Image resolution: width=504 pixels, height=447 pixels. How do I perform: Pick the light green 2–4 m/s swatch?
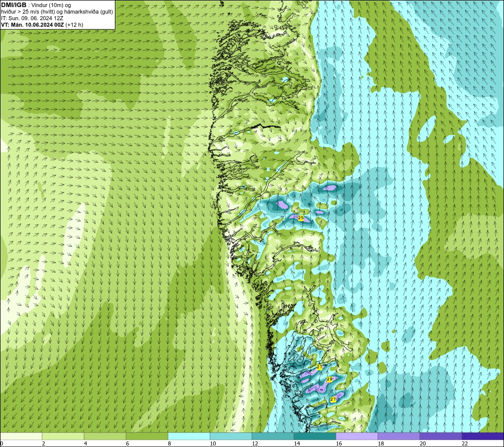click(63, 436)
